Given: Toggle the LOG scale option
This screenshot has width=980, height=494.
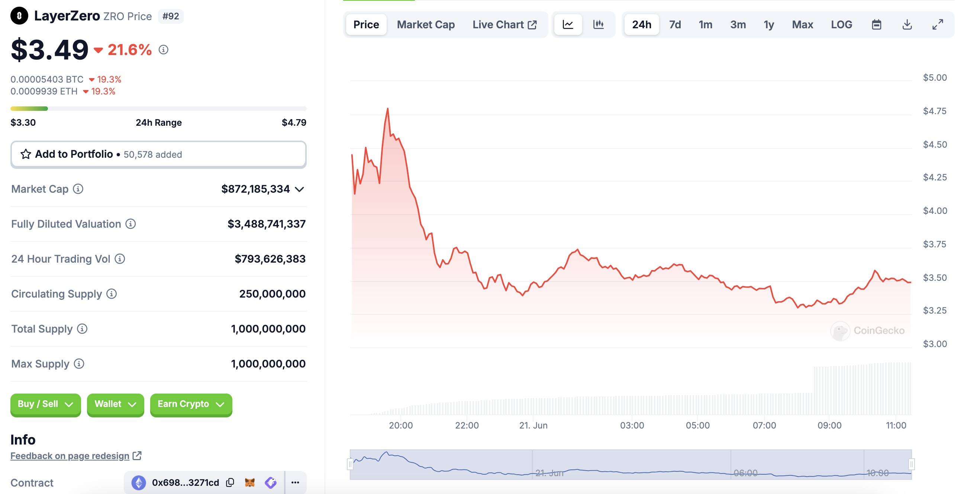Looking at the screenshot, I should coord(841,25).
